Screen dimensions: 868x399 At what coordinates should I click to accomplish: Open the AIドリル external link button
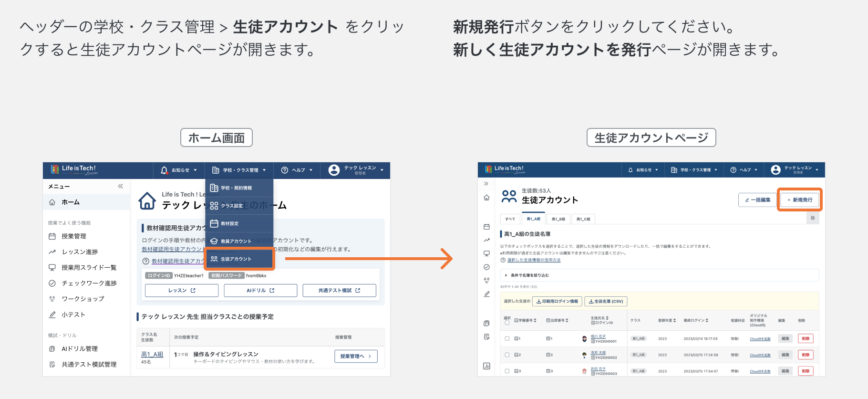tap(260, 290)
